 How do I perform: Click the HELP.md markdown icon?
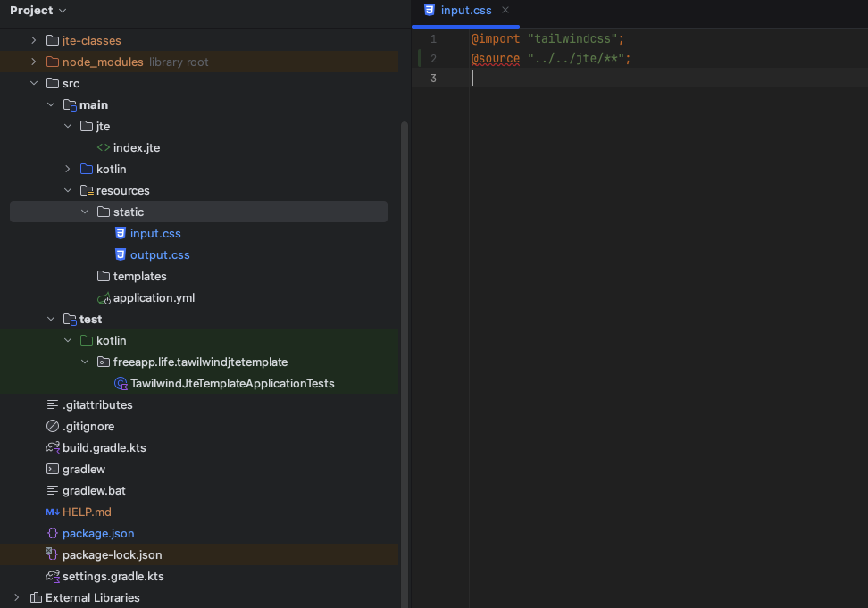coord(53,512)
